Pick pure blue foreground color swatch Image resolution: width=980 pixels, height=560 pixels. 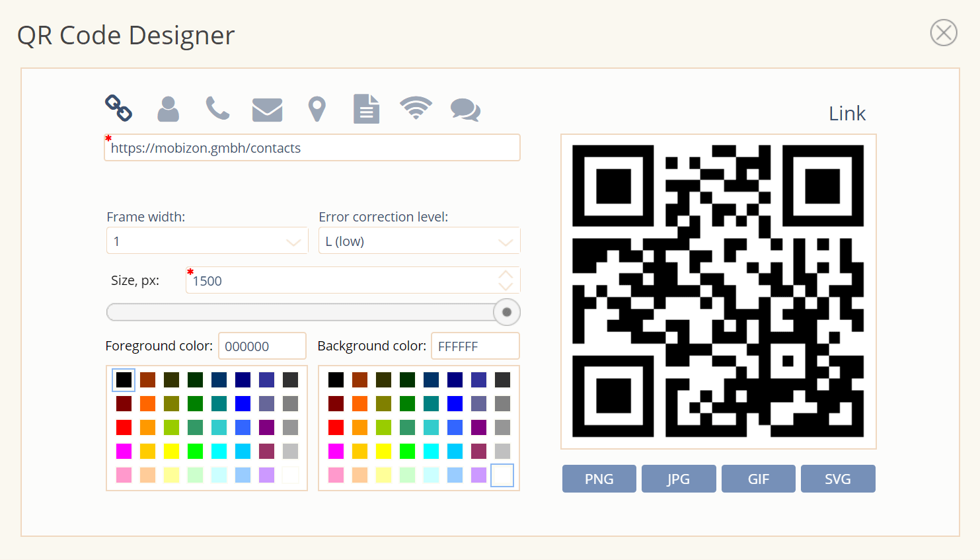point(243,403)
